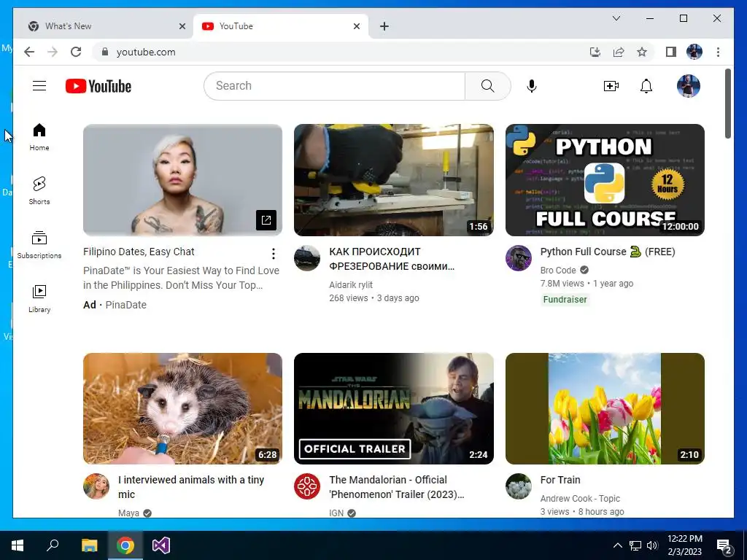Click the network icon in system tray

coord(635,545)
